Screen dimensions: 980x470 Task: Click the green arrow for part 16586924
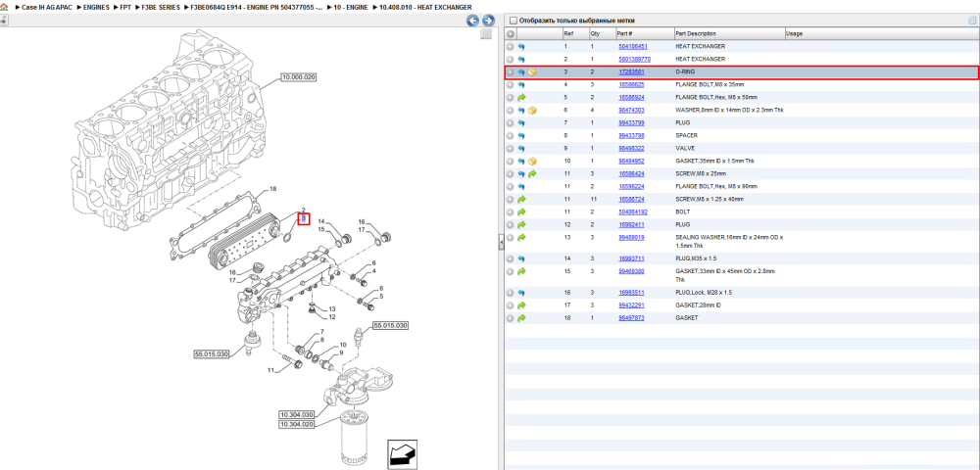(521, 97)
